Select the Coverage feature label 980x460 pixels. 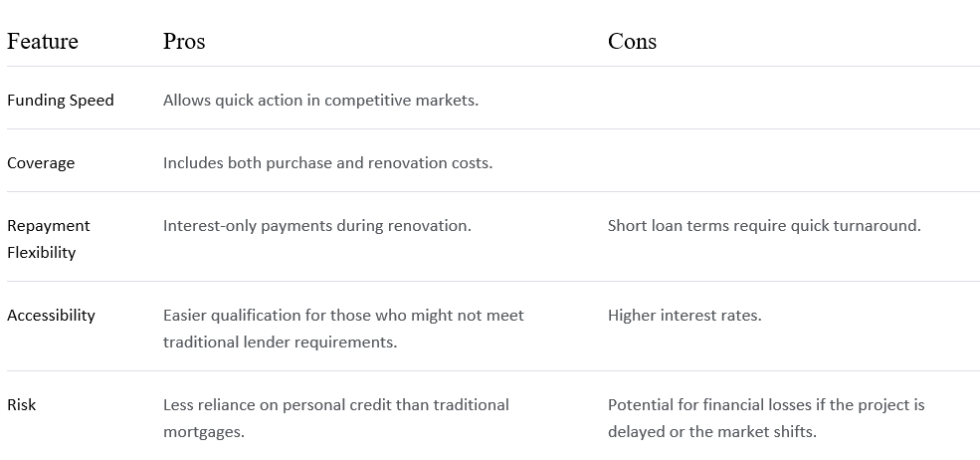41,162
